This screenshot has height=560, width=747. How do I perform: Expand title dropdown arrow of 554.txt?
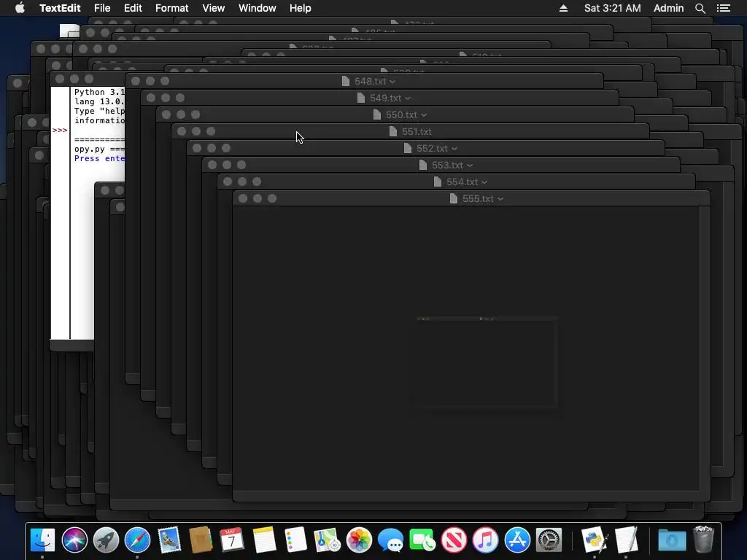tap(484, 182)
